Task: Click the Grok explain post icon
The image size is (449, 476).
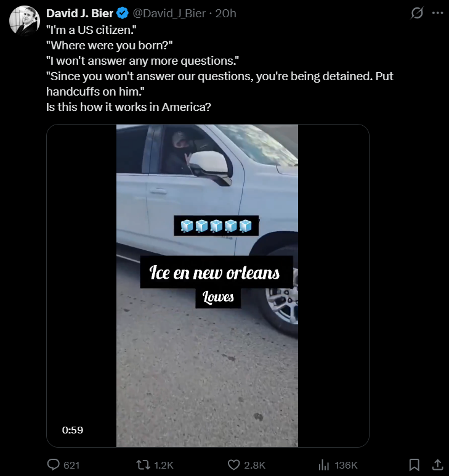Action: pos(417,13)
